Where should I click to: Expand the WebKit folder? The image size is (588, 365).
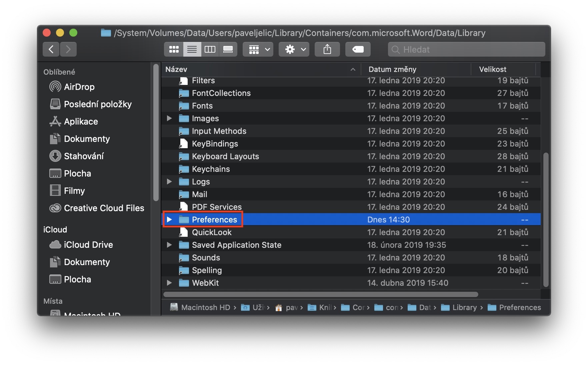[169, 283]
